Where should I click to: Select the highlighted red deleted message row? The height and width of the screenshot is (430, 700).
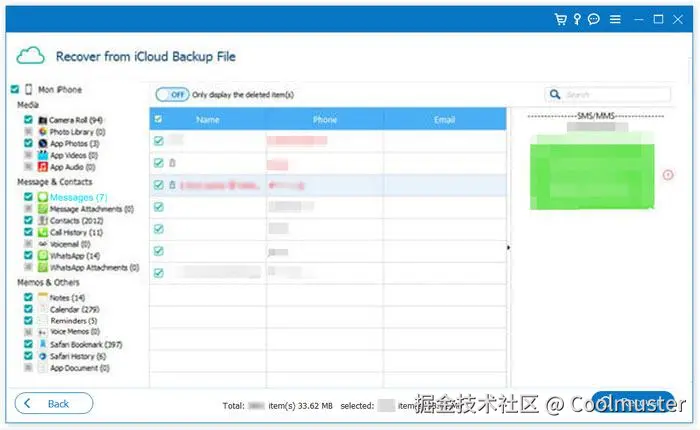coord(328,185)
